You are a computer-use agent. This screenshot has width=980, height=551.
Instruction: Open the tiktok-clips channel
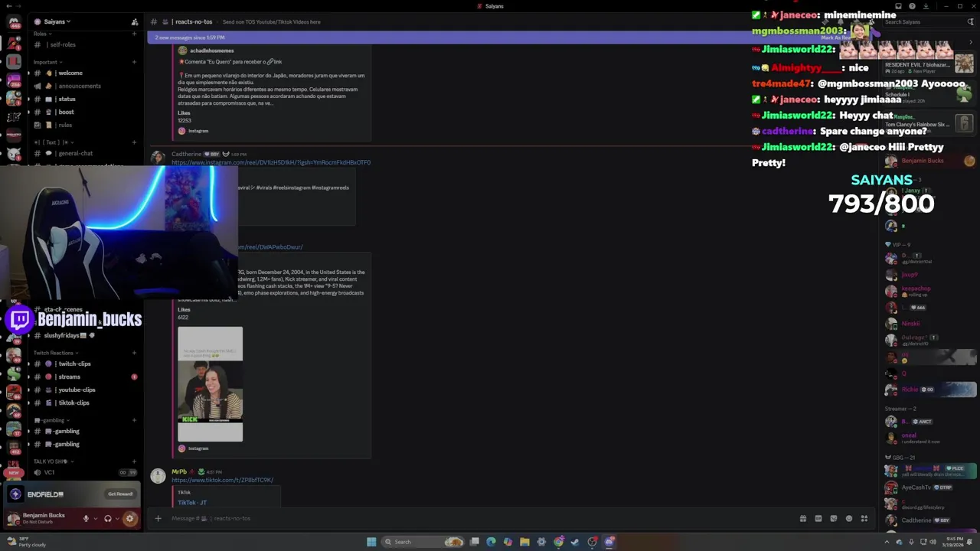(x=73, y=403)
